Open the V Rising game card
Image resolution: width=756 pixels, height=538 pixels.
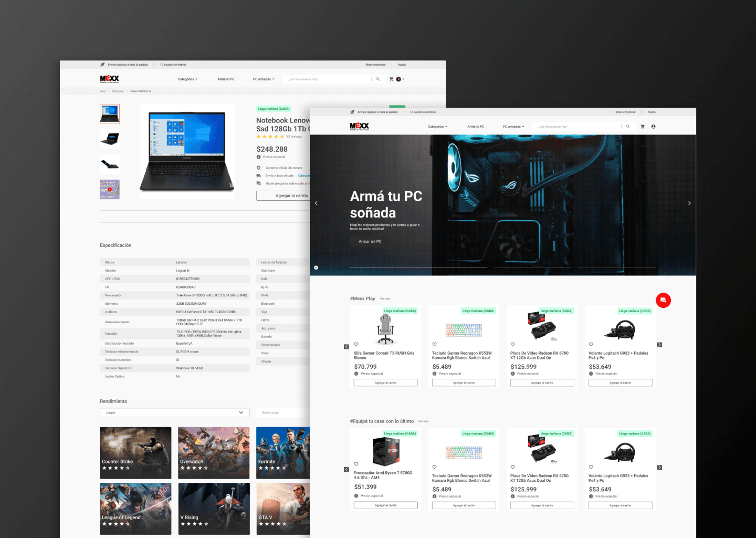tap(214, 509)
